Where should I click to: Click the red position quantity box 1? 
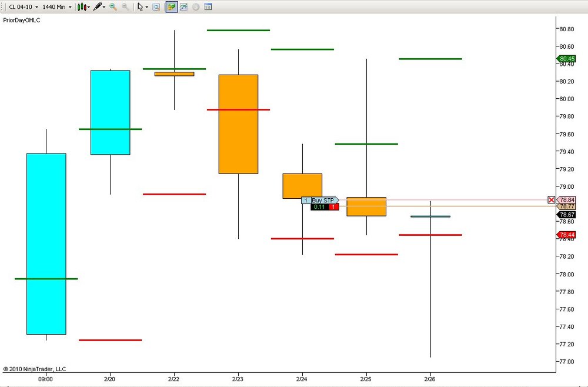point(334,207)
